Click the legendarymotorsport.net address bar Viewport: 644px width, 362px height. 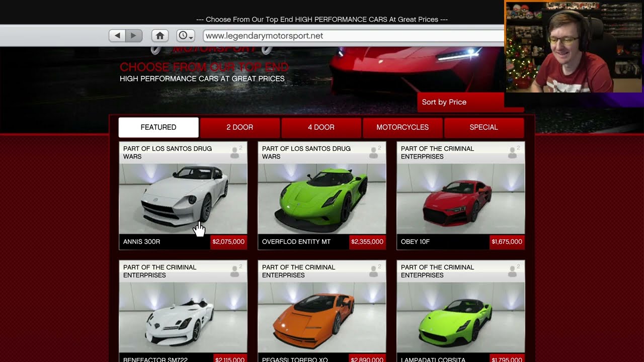pyautogui.click(x=353, y=36)
